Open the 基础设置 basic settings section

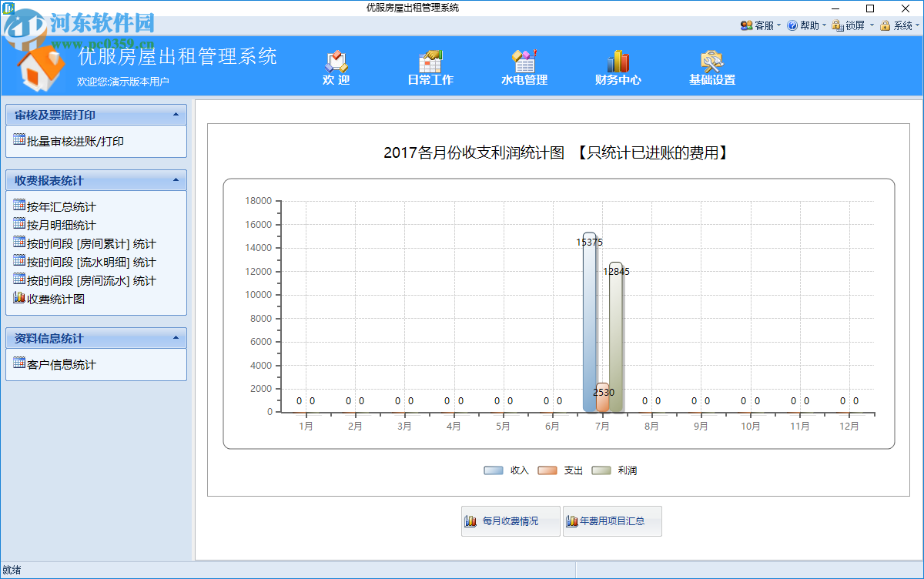click(713, 66)
